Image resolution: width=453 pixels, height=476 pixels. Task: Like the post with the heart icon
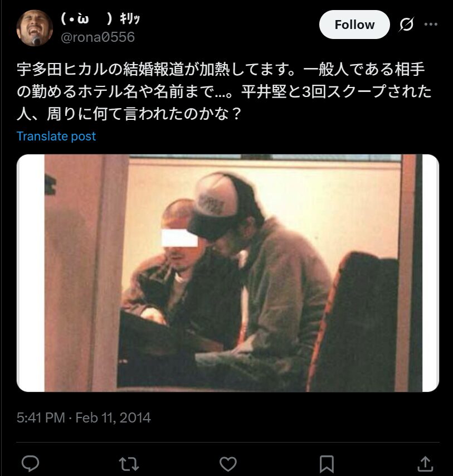(228, 464)
